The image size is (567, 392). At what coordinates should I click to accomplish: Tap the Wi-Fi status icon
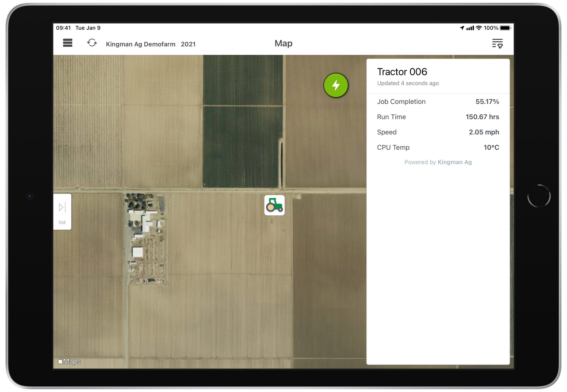point(479,28)
